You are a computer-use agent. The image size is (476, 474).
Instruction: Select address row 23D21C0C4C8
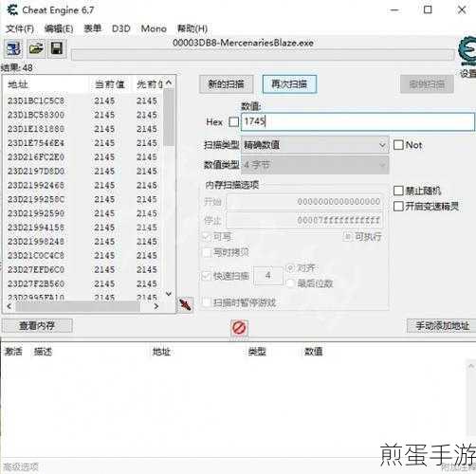pyautogui.click(x=83, y=255)
